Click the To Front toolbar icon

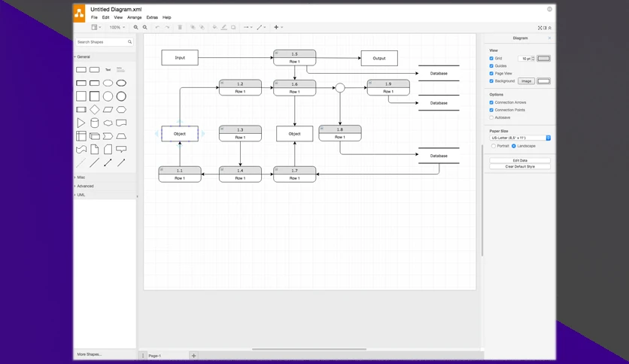[193, 27]
